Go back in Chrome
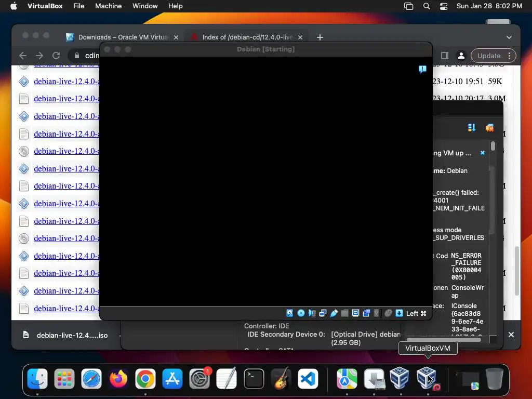 point(23,56)
